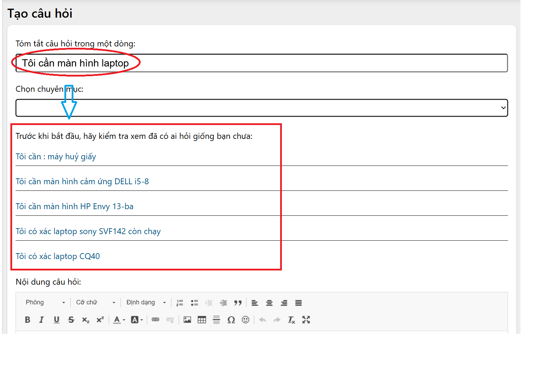535x392 pixels.
Task: Toggle italic text formatting
Action: pyautogui.click(x=42, y=320)
